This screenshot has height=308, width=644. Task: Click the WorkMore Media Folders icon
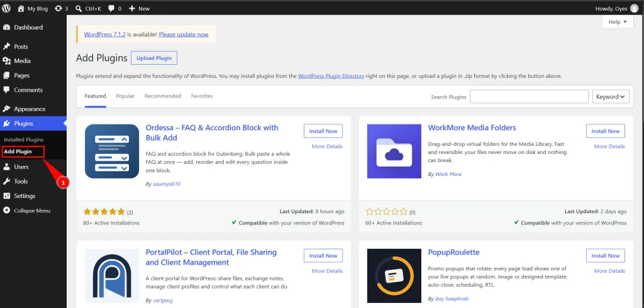coord(394,151)
